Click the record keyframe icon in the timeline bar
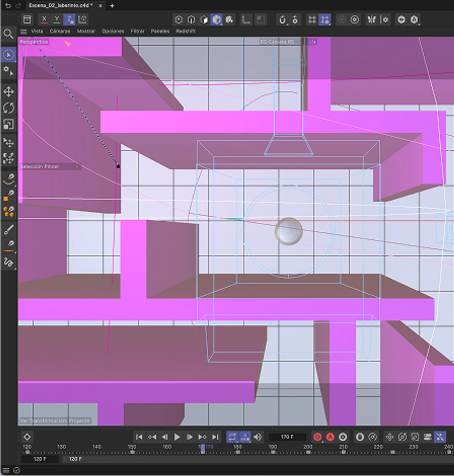454x476 pixels. (317, 437)
